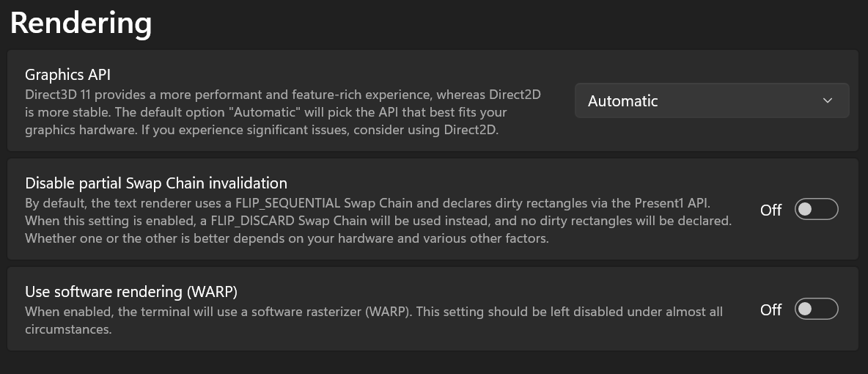
Task: Click the Use software rendering (WARP) title
Action: [x=131, y=291]
